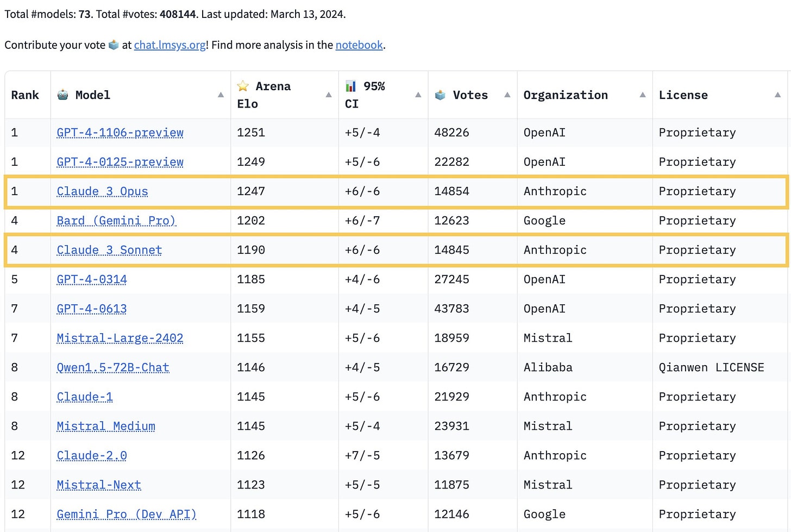Click the Rank column header
The height and width of the screenshot is (532, 791).
(x=25, y=95)
